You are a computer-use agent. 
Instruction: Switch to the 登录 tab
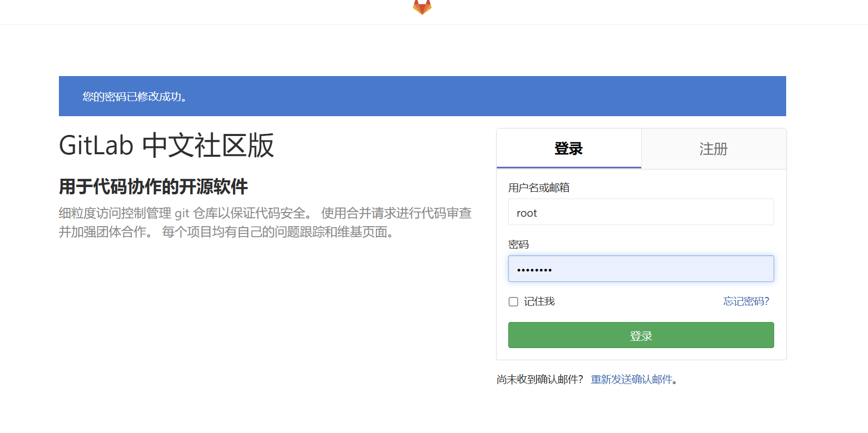(569, 149)
